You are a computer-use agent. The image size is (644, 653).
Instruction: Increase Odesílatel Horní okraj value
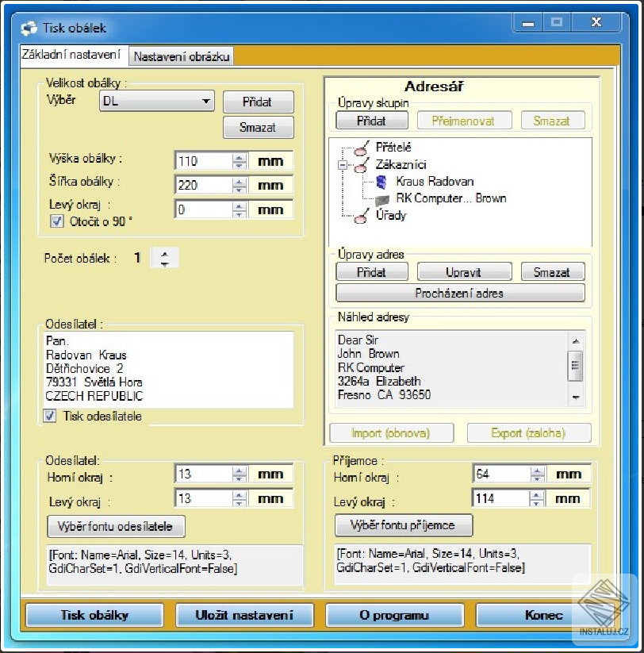(239, 471)
